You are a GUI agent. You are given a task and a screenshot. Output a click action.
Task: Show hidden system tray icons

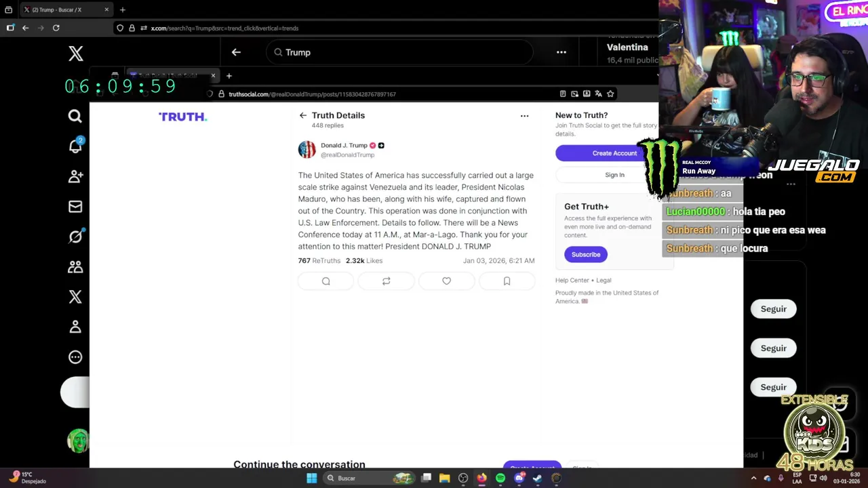753,479
